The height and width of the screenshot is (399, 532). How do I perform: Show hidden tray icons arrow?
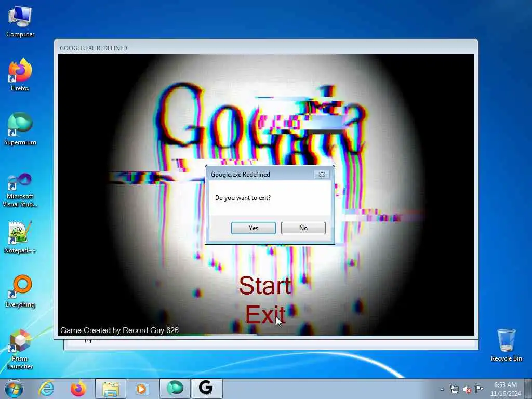[x=442, y=389]
